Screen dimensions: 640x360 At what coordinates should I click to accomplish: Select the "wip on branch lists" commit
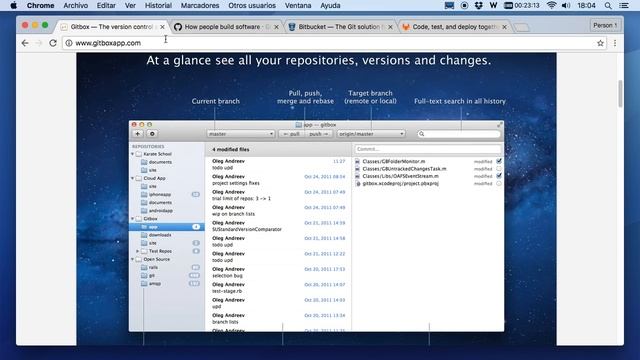click(278, 211)
